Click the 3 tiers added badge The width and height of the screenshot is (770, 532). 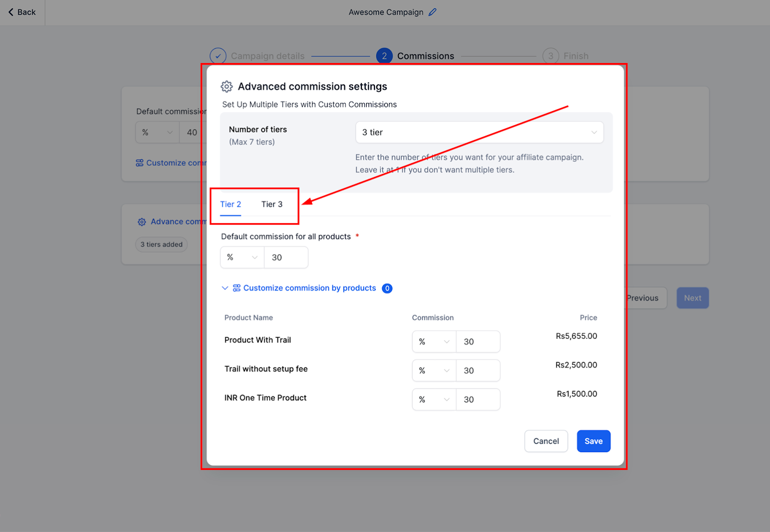pos(162,244)
